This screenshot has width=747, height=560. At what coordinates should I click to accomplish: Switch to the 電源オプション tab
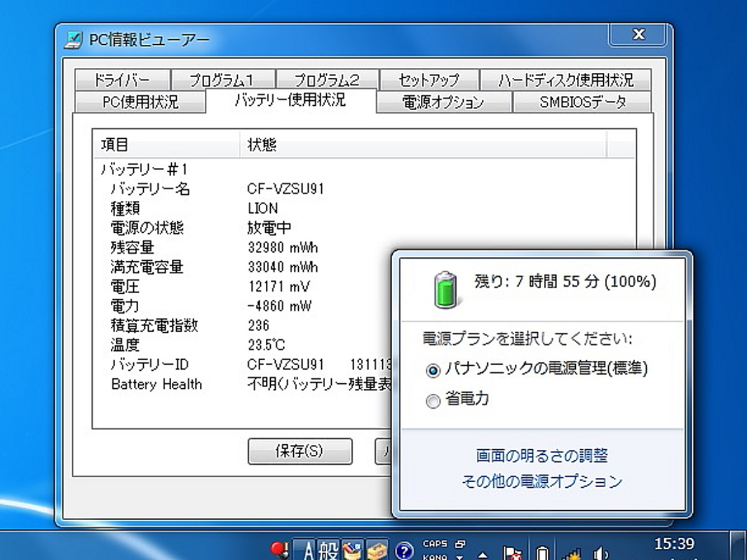click(x=443, y=102)
